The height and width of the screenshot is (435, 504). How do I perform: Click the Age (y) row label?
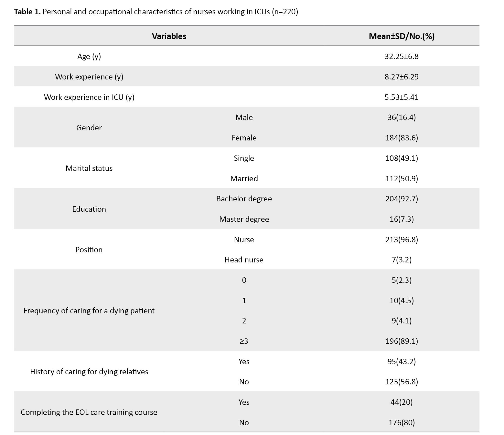pos(89,56)
